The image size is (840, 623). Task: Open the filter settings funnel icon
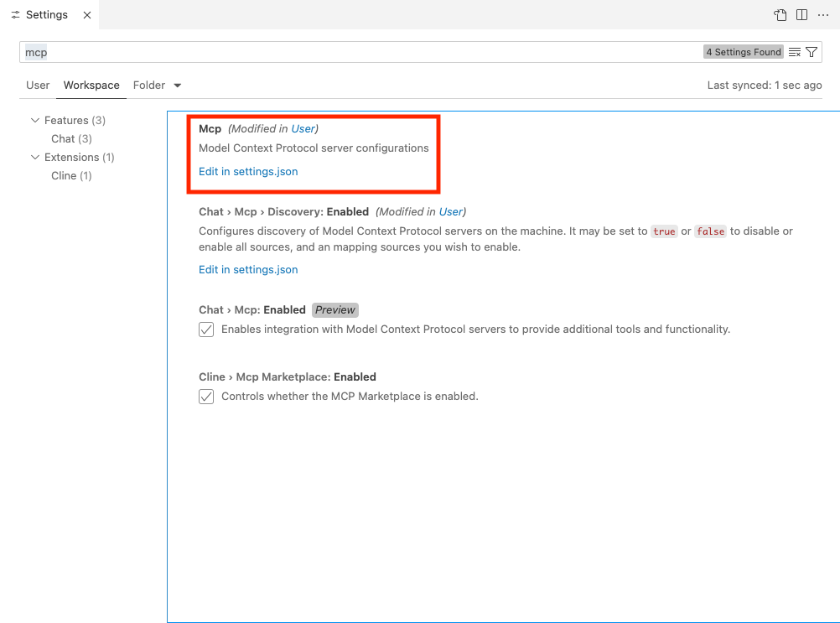(811, 51)
